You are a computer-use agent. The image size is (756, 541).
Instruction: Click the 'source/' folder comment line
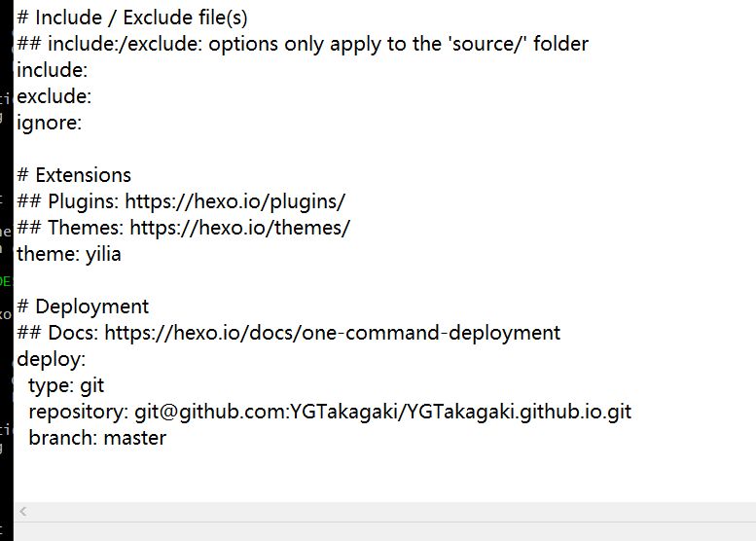pyautogui.click(x=303, y=44)
